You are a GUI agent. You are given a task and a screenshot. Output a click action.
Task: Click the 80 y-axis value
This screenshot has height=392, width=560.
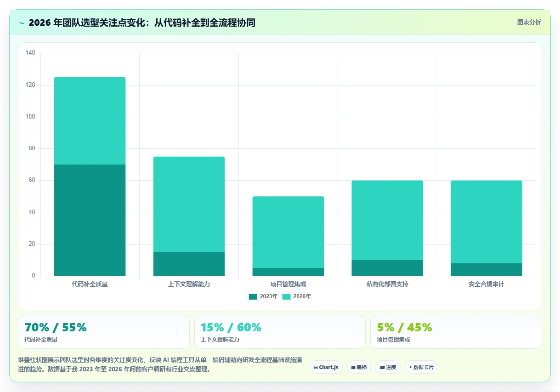point(32,148)
